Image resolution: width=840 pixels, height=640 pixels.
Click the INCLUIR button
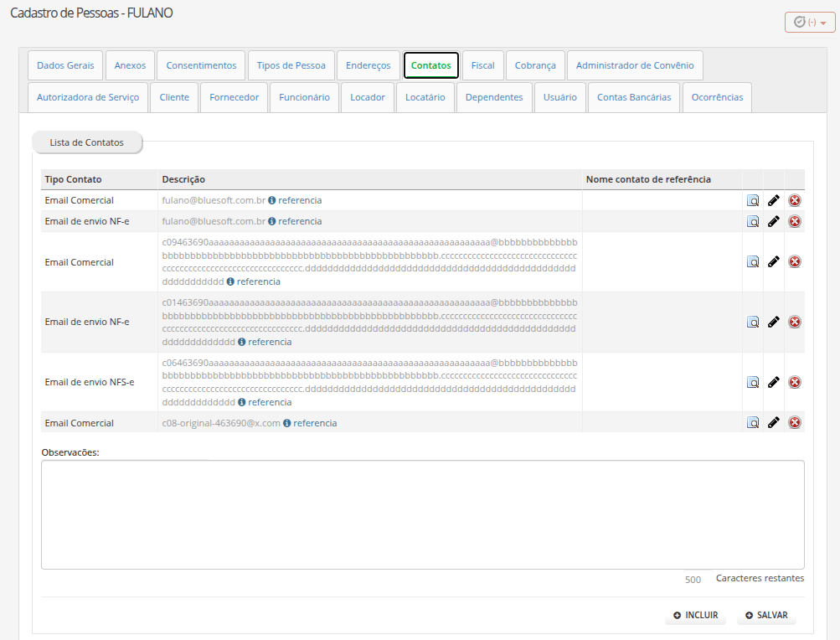[695, 616]
